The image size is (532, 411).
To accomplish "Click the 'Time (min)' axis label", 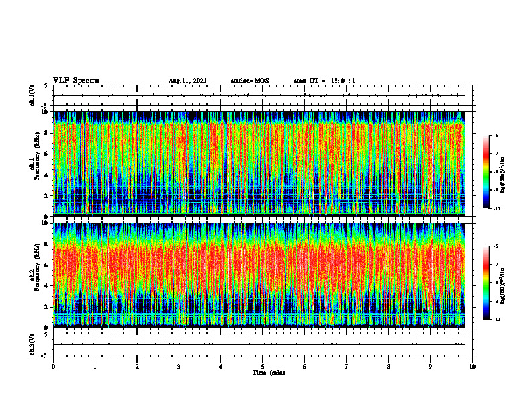I will (269, 373).
